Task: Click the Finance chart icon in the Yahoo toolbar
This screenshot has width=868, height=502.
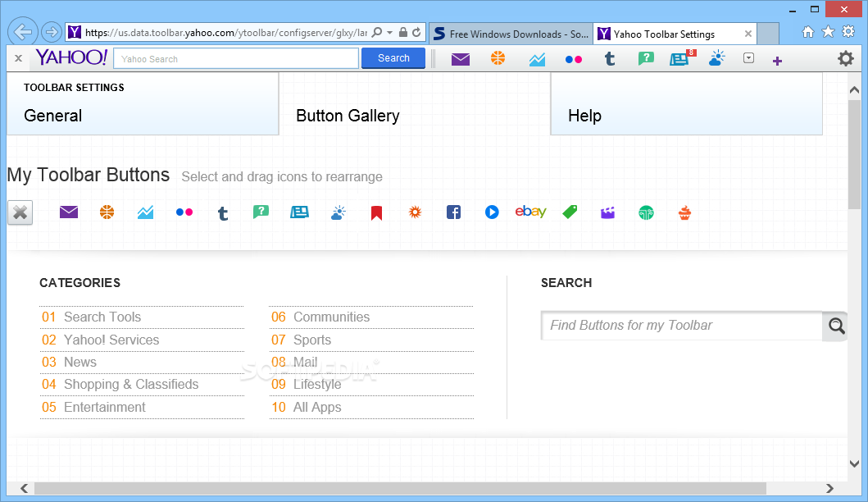Action: click(536, 59)
